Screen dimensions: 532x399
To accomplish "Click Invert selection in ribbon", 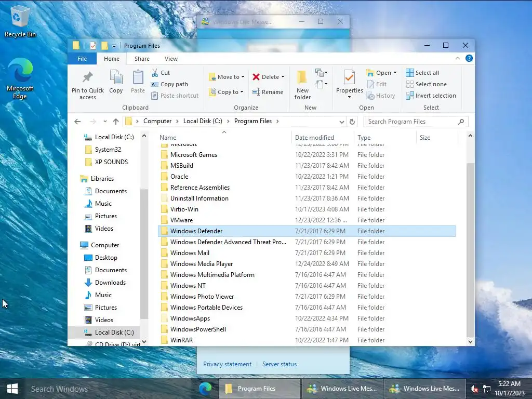I will [431, 96].
